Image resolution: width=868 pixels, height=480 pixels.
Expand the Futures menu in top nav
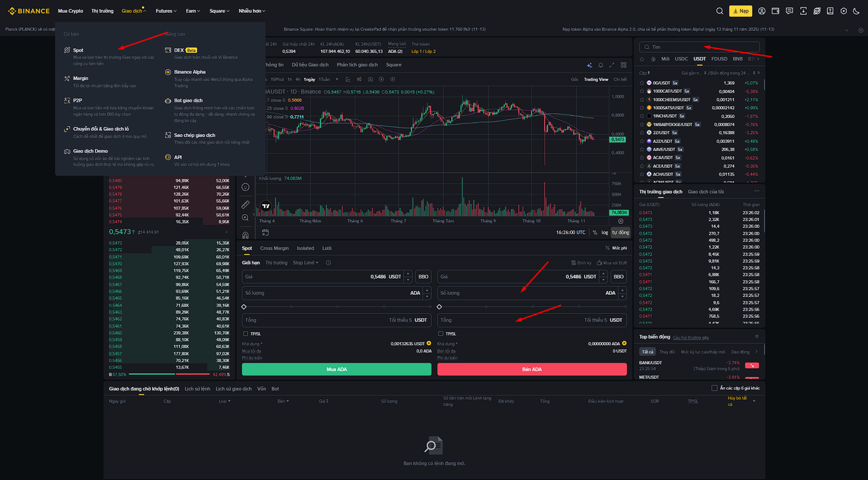(x=166, y=11)
